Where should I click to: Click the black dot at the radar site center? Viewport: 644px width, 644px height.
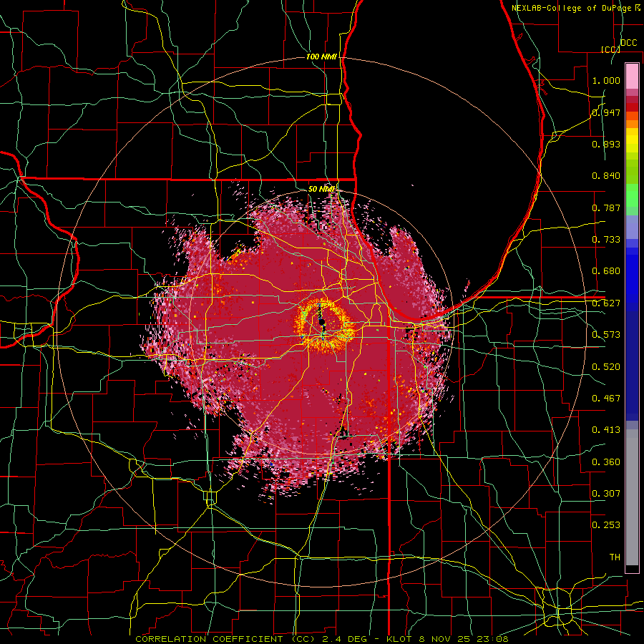coord(323,321)
